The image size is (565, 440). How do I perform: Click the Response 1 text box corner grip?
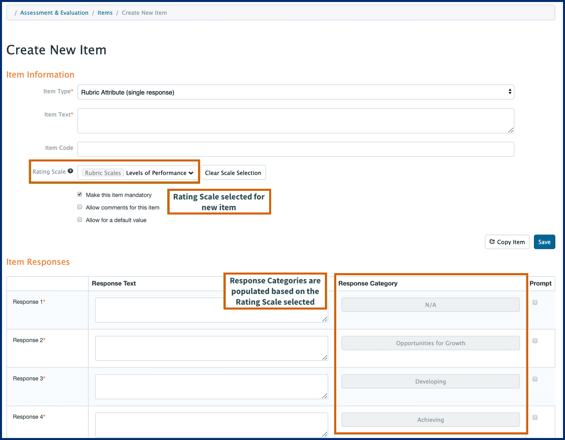(324, 319)
